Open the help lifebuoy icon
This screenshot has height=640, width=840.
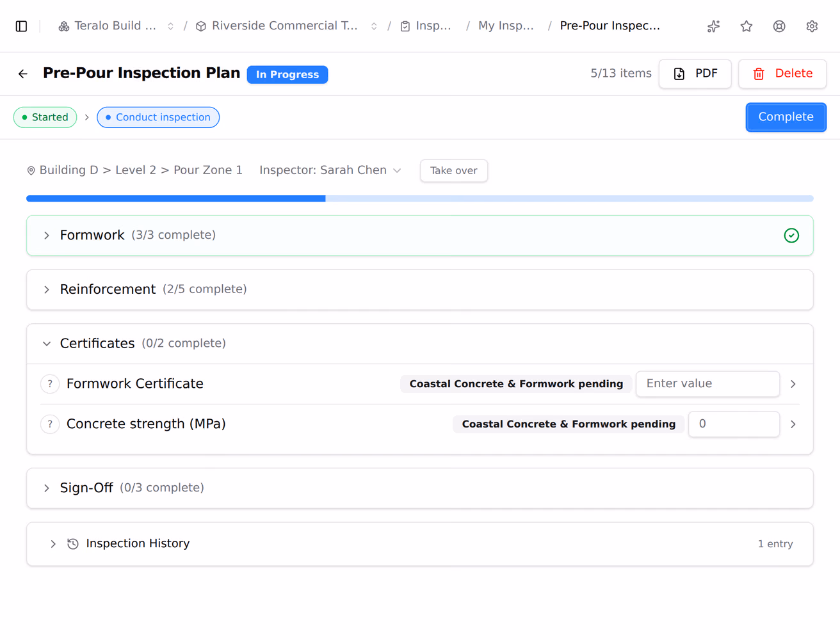click(x=779, y=26)
